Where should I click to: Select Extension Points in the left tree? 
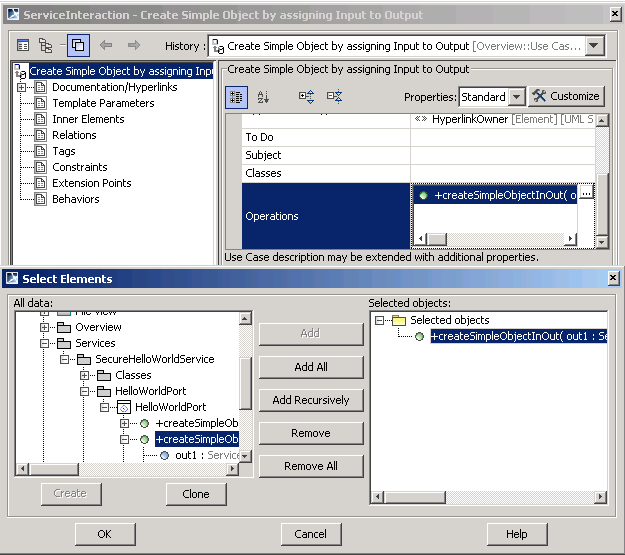tap(91, 183)
